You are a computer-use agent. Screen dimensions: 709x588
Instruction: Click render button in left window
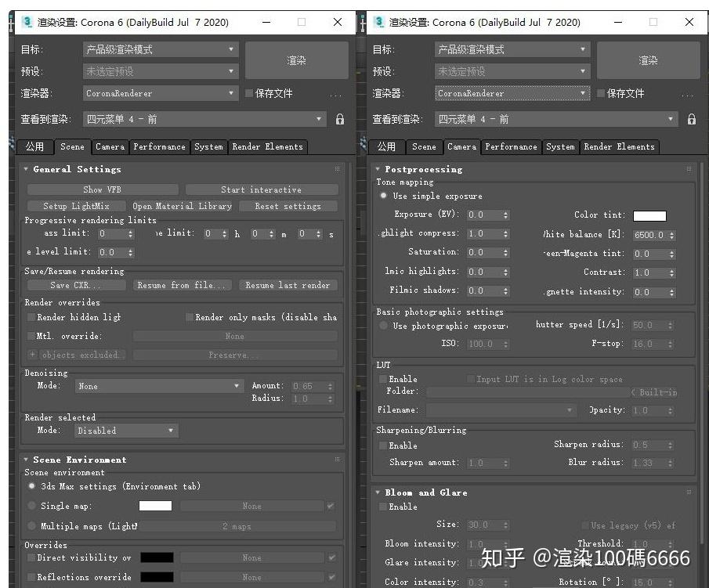(297, 60)
